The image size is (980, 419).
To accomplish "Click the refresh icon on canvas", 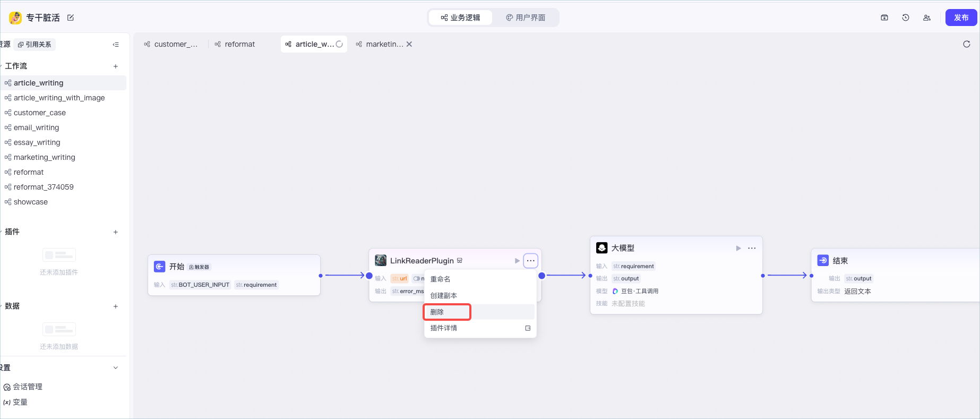I will click(967, 44).
